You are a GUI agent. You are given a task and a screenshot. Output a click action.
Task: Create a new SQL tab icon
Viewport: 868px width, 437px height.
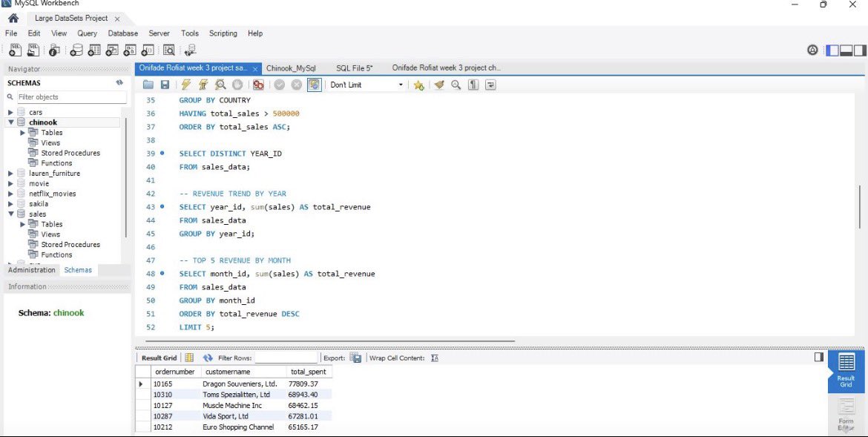(15, 50)
